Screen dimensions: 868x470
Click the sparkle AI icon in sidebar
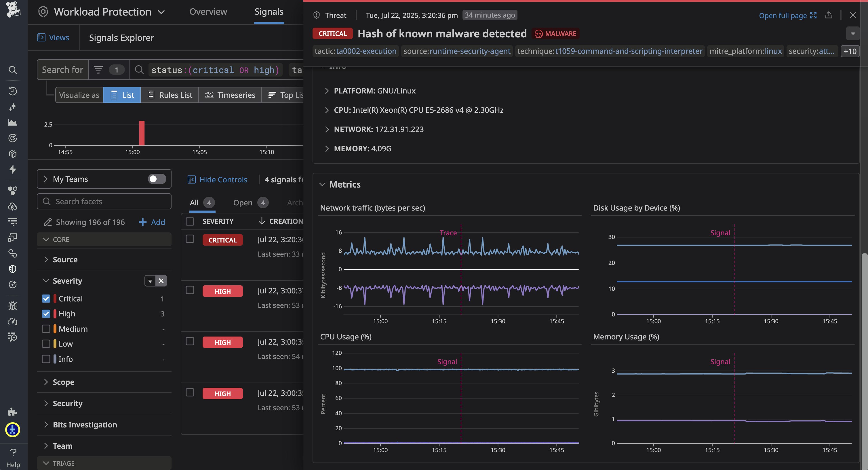[12, 107]
